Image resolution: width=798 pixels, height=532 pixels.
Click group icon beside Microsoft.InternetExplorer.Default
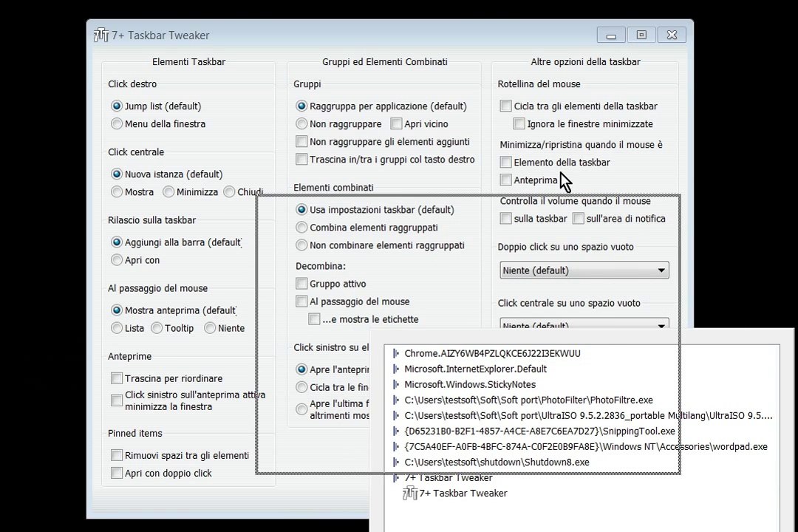coord(396,369)
